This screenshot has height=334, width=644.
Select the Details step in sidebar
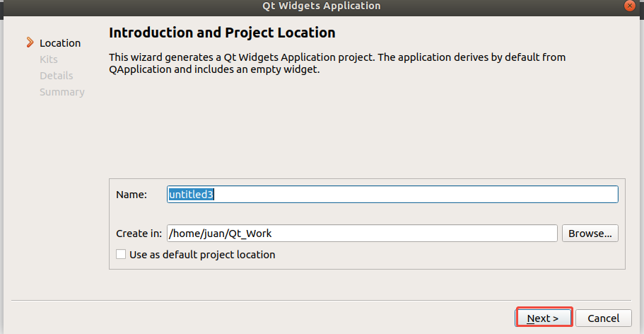pos(57,76)
